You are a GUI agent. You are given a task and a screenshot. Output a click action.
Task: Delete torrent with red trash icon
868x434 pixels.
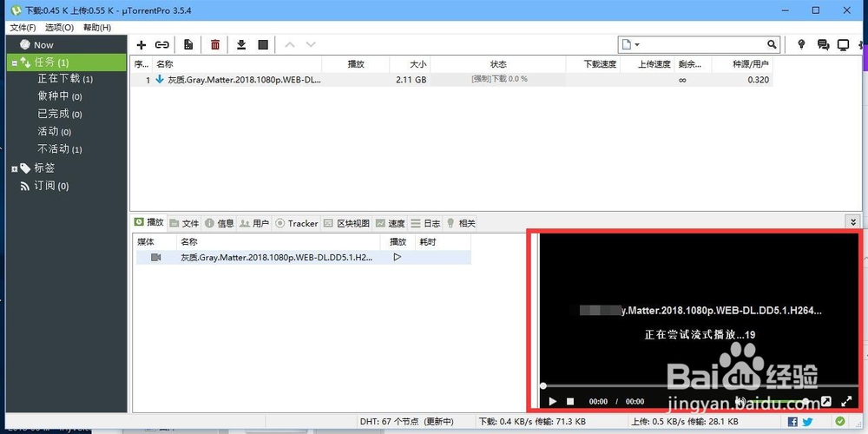[x=215, y=45]
